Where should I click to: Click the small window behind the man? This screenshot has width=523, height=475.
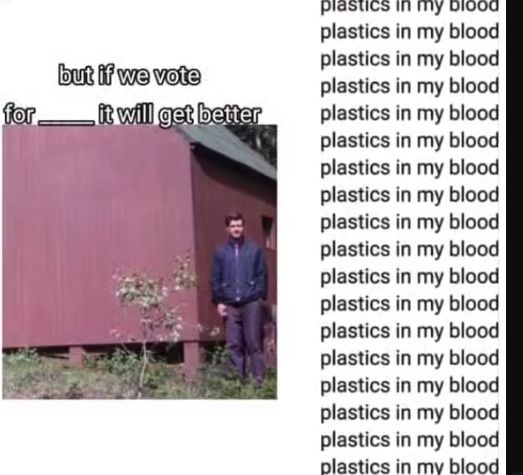point(267,231)
